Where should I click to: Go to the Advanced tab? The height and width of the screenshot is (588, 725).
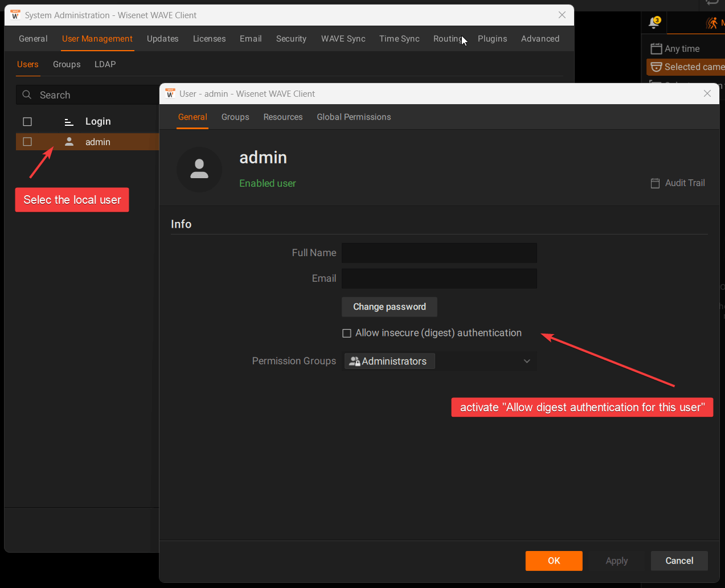pyautogui.click(x=540, y=39)
